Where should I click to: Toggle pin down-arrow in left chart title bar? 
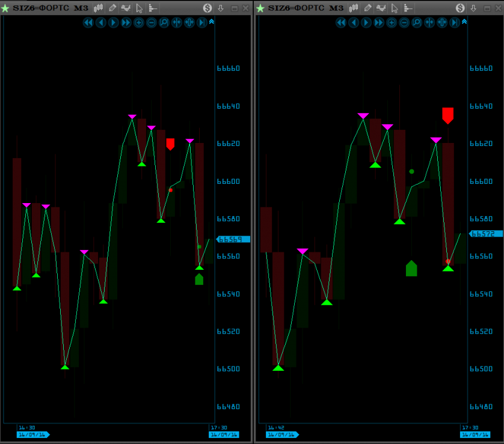click(221, 8)
